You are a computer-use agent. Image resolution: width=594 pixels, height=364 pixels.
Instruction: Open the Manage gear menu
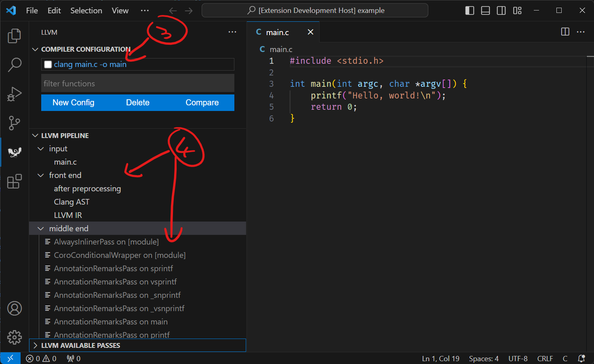14,337
